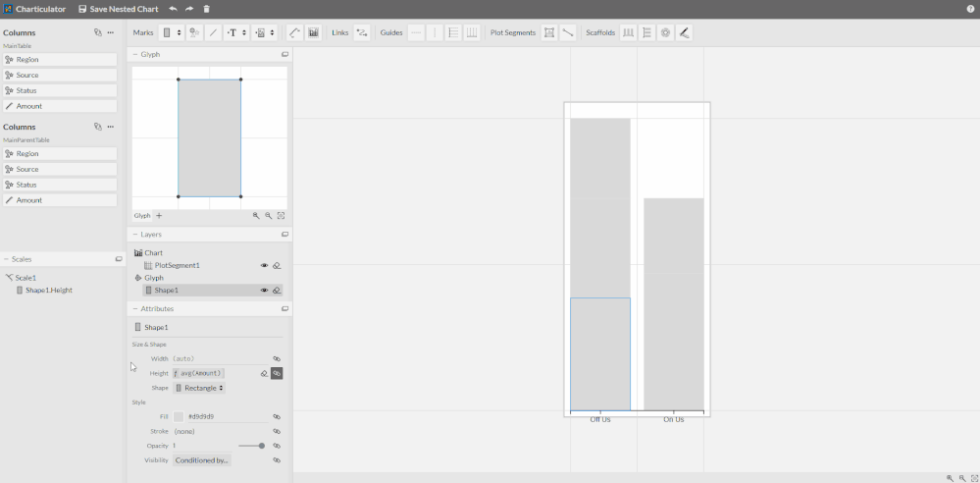The width and height of the screenshot is (980, 483).
Task: Undo the last action
Action: (173, 10)
